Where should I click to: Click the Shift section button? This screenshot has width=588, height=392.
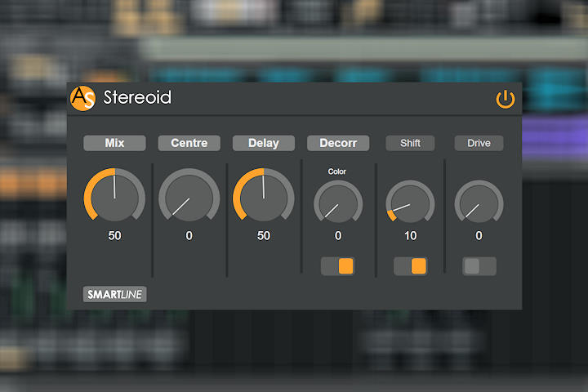(x=410, y=143)
